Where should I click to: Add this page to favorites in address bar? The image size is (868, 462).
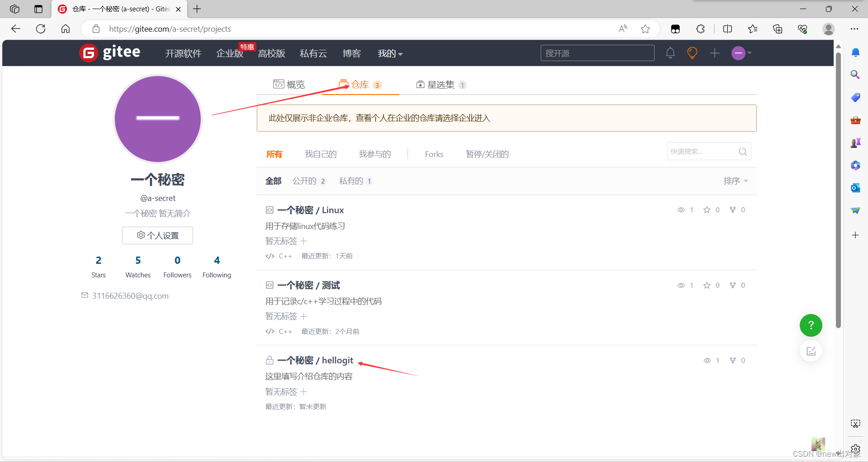pos(645,29)
